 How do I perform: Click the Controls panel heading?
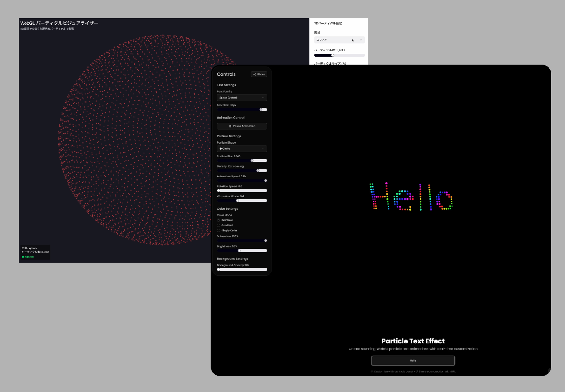[226, 74]
